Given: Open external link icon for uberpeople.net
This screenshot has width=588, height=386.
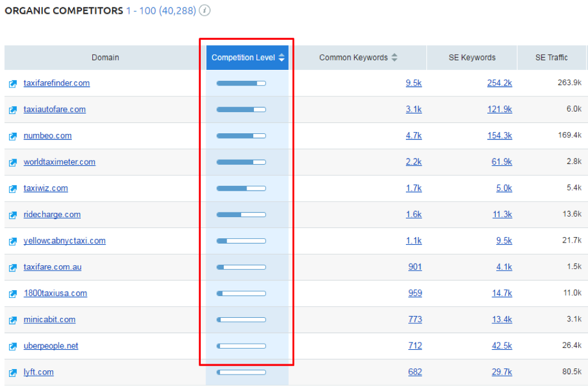Looking at the screenshot, I should 13,346.
